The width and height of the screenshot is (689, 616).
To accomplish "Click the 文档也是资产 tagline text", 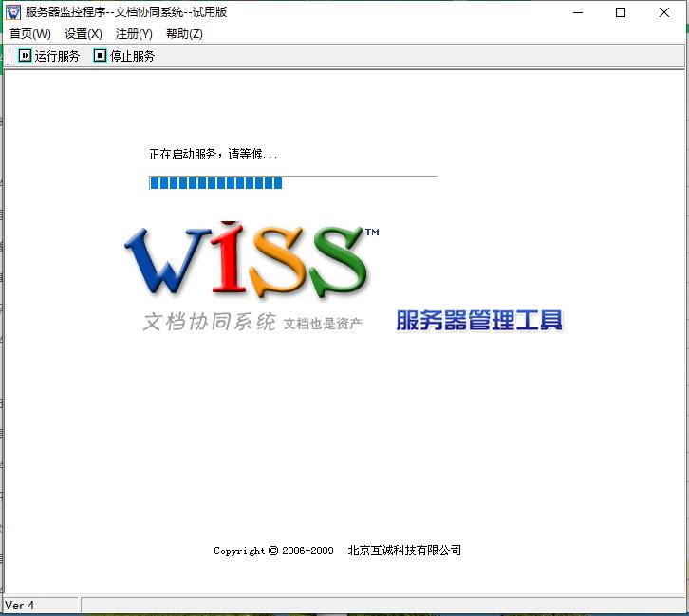I will (x=323, y=324).
